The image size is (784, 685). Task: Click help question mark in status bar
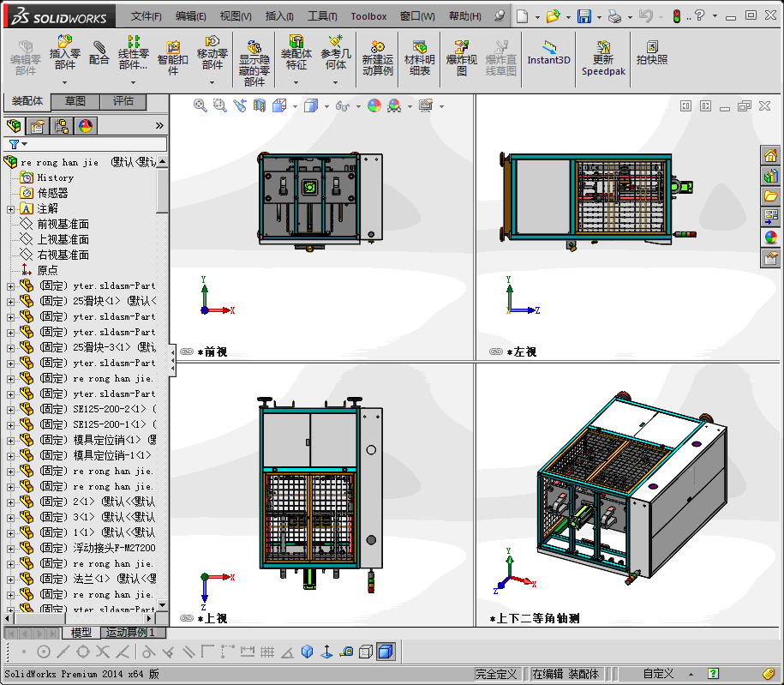tap(713, 674)
